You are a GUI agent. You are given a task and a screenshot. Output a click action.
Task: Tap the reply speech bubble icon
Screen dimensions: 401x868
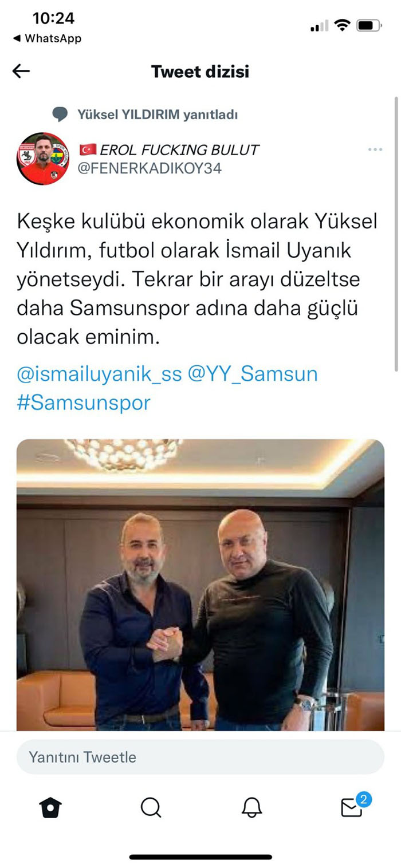(60, 115)
